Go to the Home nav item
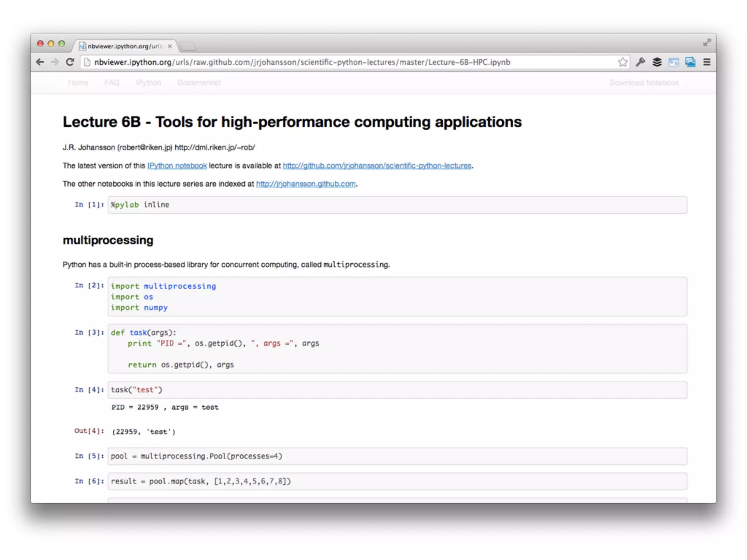Image resolution: width=747 pixels, height=560 pixels. [x=78, y=83]
